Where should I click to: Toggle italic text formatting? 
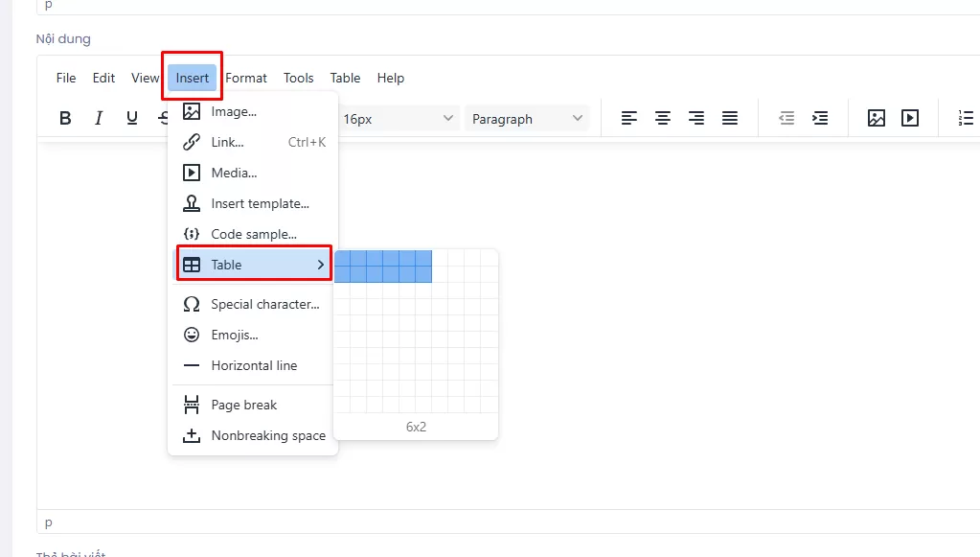click(98, 119)
